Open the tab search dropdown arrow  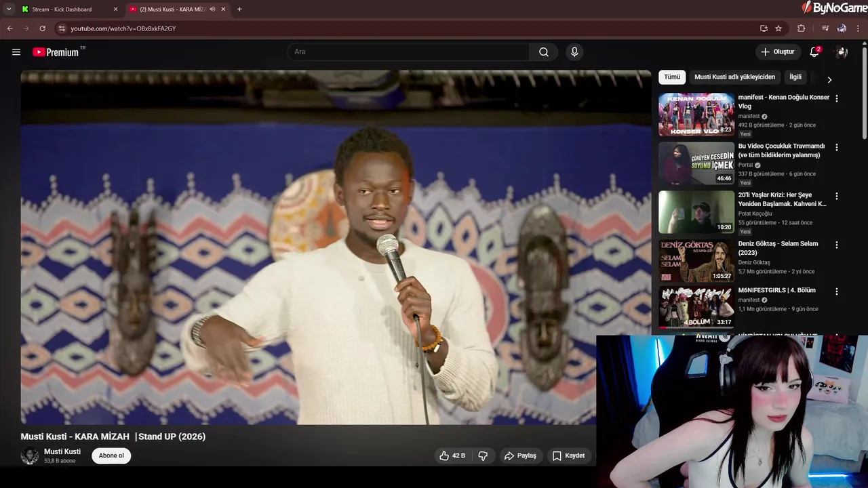click(9, 9)
